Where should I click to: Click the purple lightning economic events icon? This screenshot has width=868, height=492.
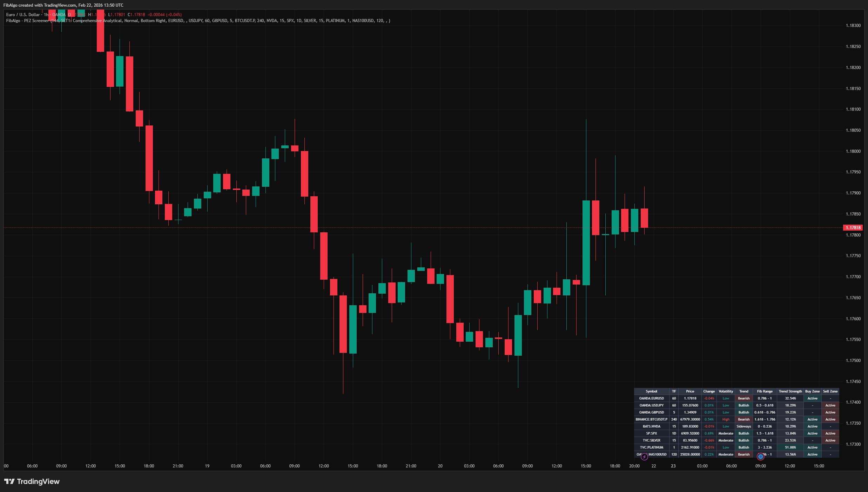pos(645,457)
